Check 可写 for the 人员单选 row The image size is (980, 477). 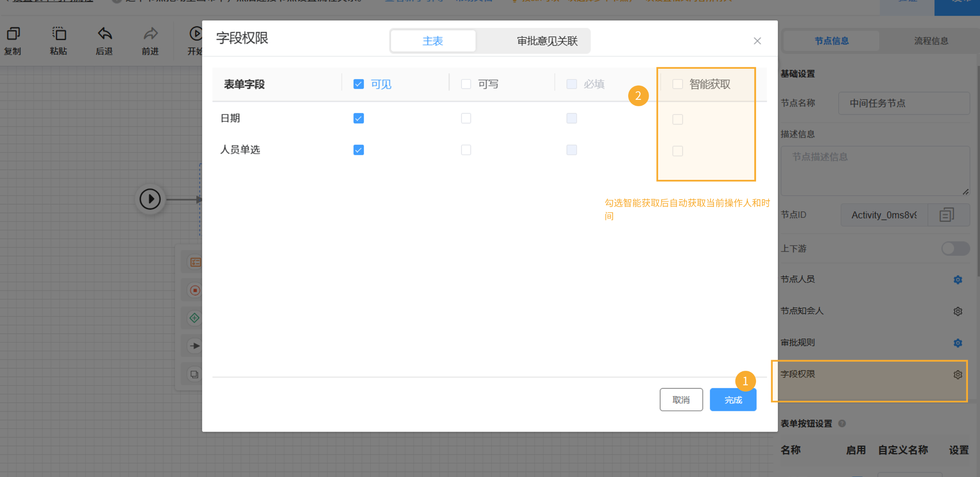tap(466, 150)
